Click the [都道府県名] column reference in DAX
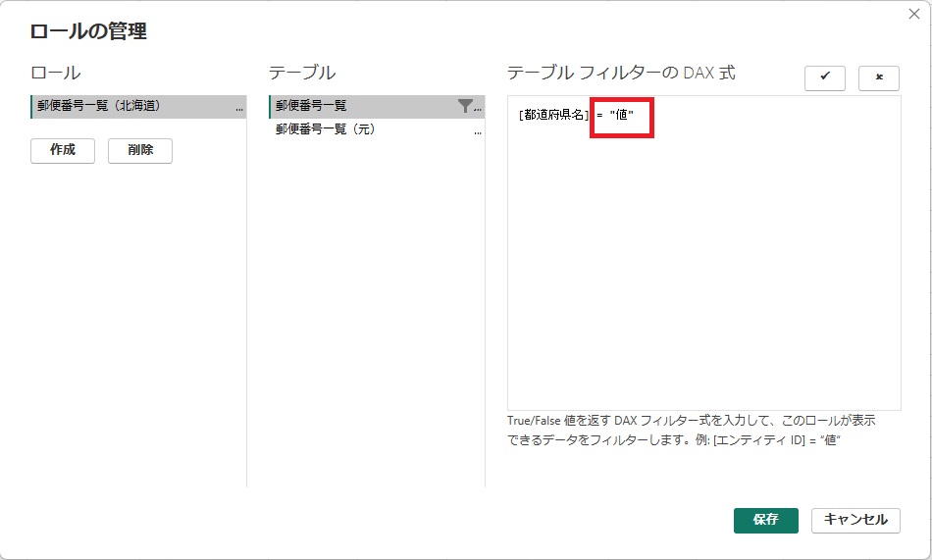This screenshot has width=932, height=560. point(553,116)
